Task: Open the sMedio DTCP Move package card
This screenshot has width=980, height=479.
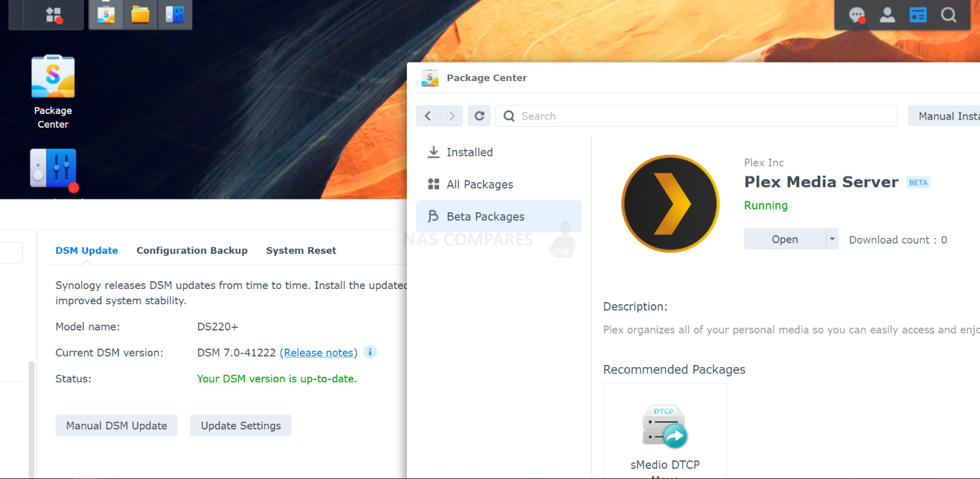Action: point(665,431)
